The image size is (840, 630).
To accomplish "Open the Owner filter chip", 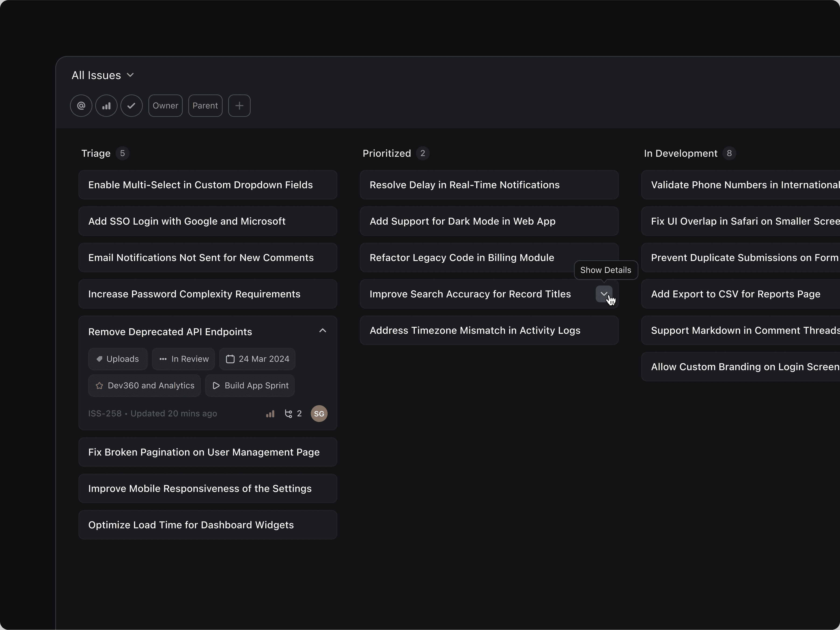I will [x=165, y=105].
